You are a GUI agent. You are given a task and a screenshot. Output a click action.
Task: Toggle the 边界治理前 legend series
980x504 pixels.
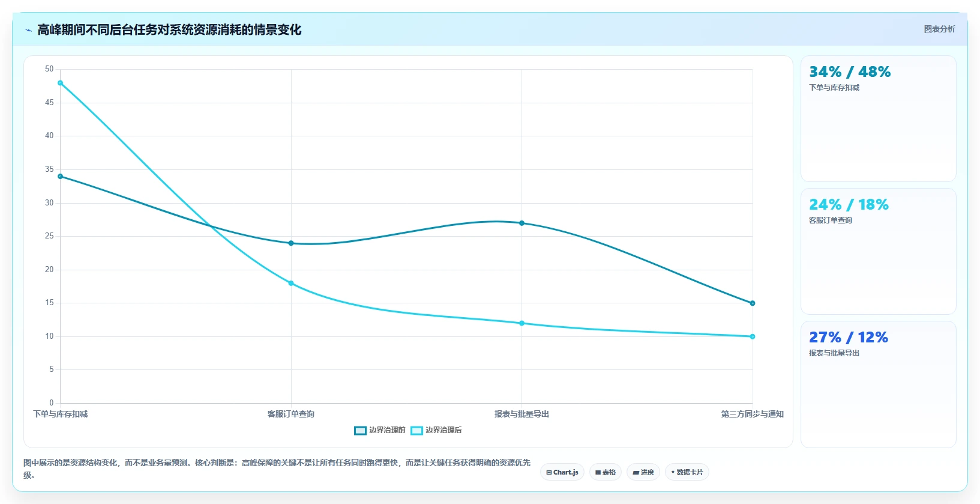coord(380,430)
